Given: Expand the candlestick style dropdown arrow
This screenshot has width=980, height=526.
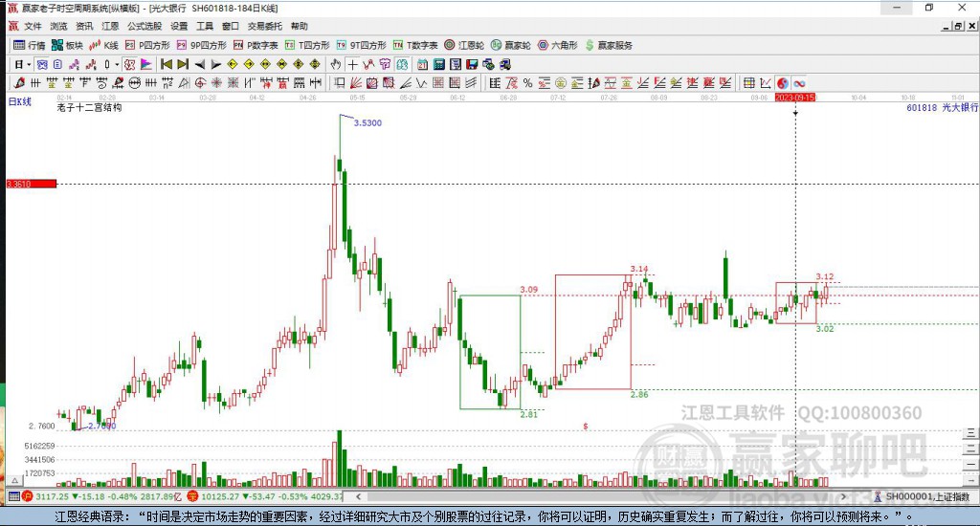Looking at the screenshot, I should point(117,64).
